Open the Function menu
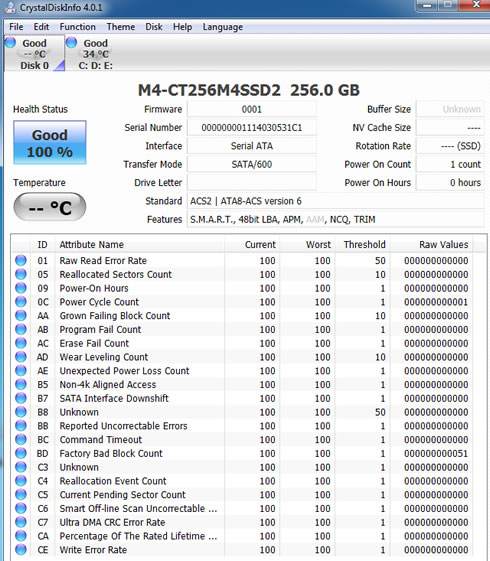Viewport: 490px width, 561px height. coord(78,27)
